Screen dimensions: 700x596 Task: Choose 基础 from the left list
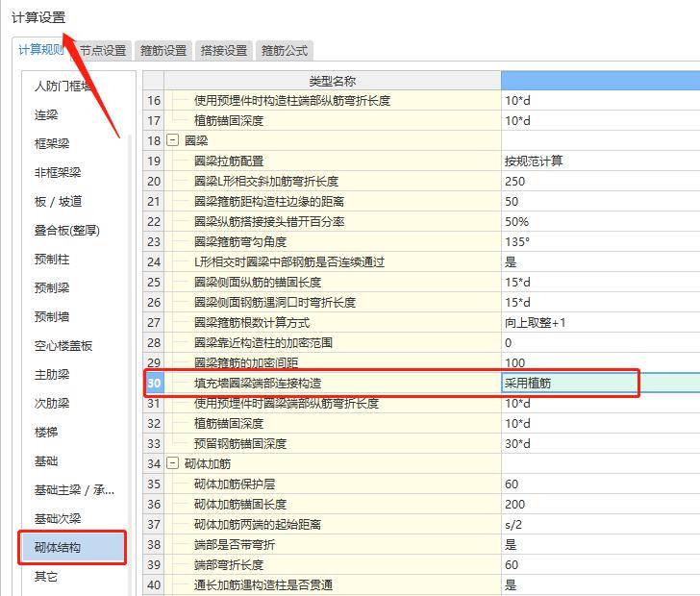tap(46, 461)
